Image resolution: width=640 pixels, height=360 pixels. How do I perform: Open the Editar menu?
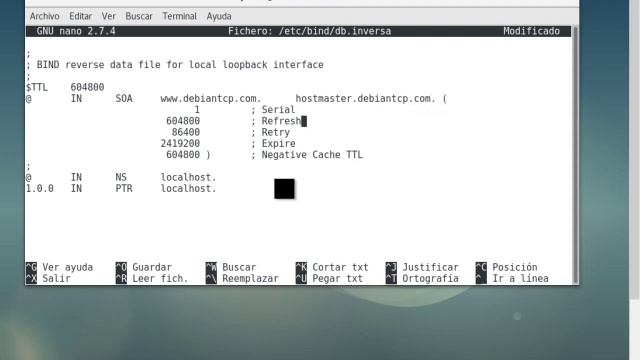(x=80, y=16)
